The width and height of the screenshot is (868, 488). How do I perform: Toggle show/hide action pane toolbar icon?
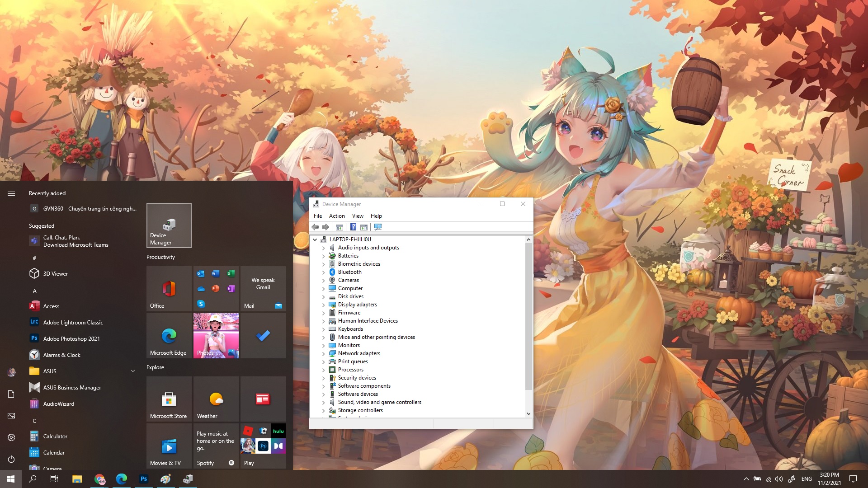(364, 227)
